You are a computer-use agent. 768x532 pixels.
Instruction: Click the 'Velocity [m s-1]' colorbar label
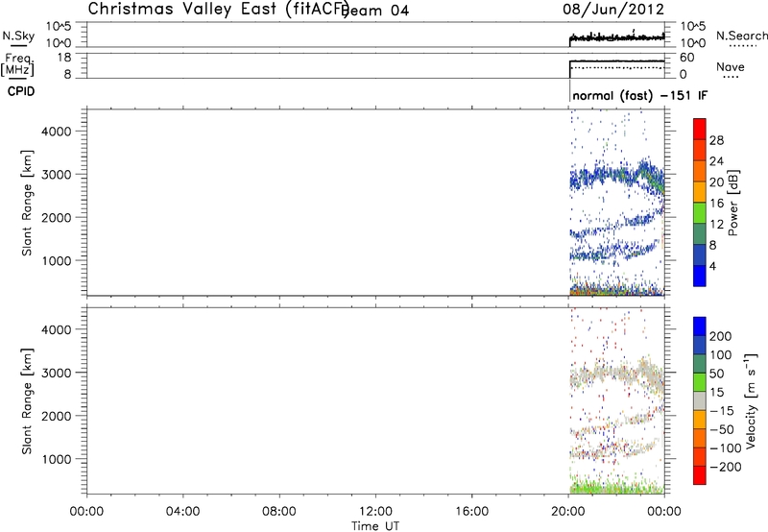751,400
